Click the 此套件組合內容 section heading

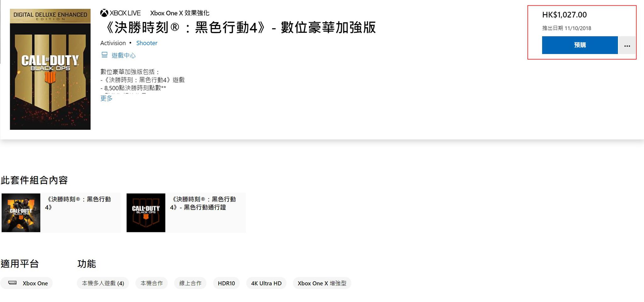[34, 180]
